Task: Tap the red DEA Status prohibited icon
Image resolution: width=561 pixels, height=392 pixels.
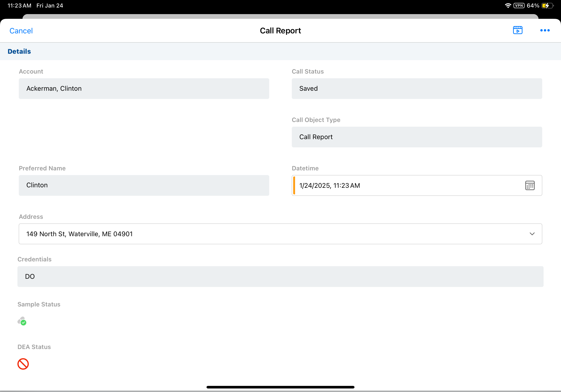Action: pyautogui.click(x=23, y=364)
